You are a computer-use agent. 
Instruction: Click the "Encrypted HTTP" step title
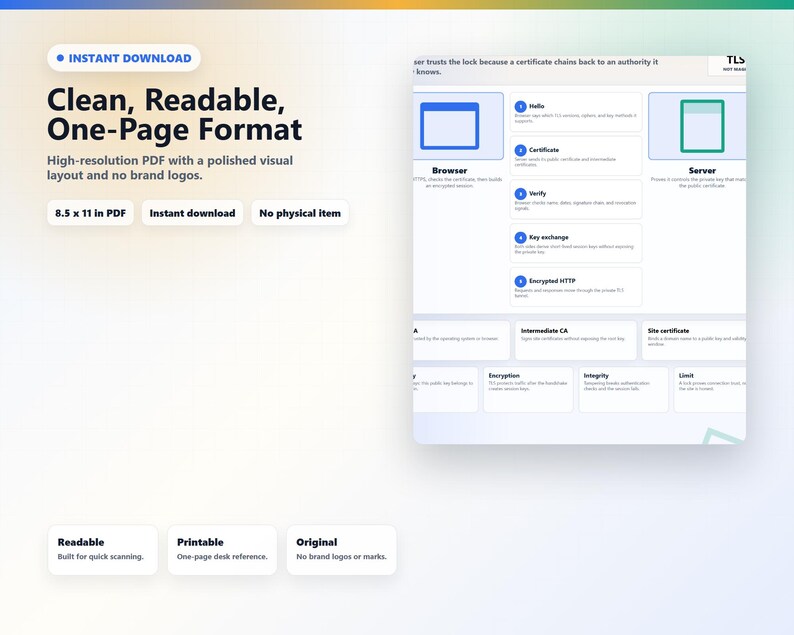552,281
